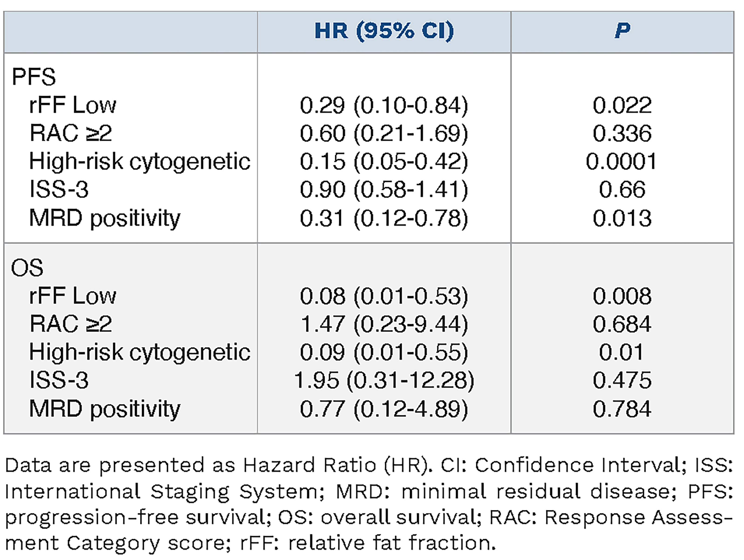This screenshot has width=744, height=560.
Task: Select the OS section label
Action: (x=27, y=268)
